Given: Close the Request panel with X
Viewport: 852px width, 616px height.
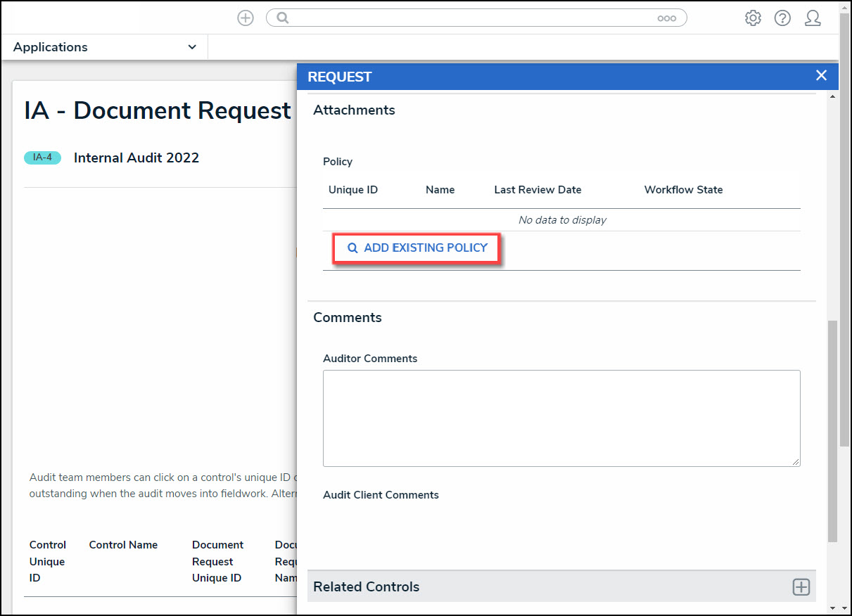Looking at the screenshot, I should click(x=821, y=76).
